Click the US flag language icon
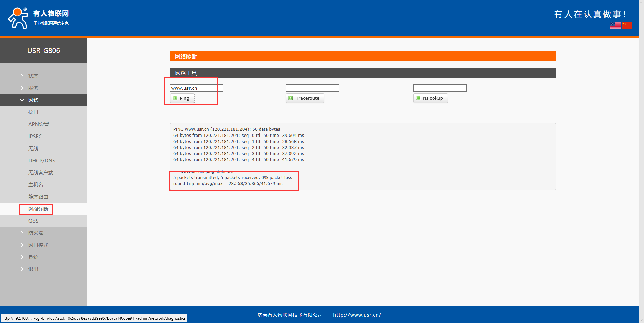The image size is (644, 323). (615, 25)
